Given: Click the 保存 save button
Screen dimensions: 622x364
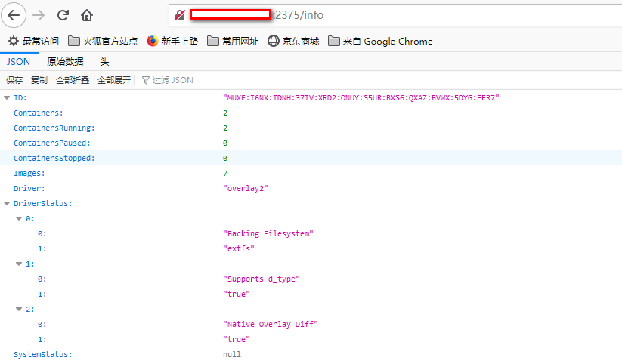Looking at the screenshot, I should click(x=14, y=80).
